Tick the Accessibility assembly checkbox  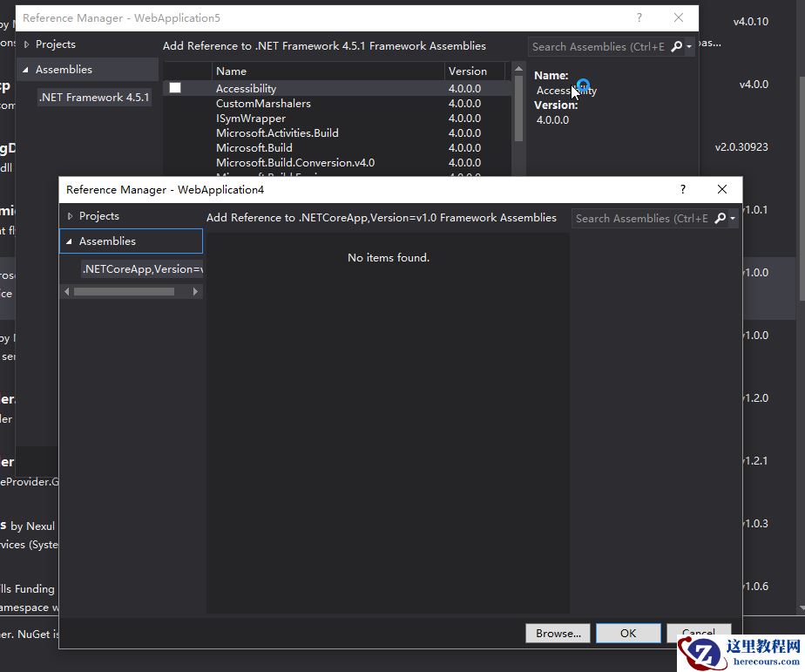pos(175,88)
